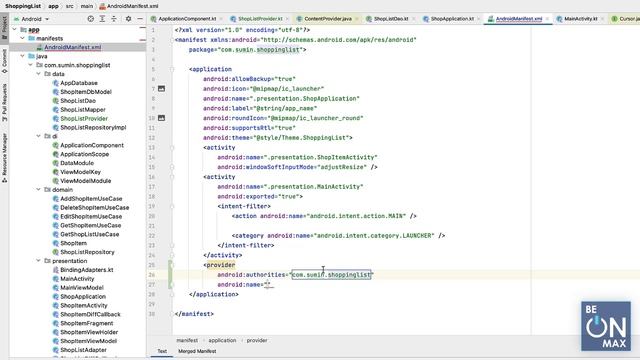
Task: Collapse the di package
Action: (x=38, y=136)
